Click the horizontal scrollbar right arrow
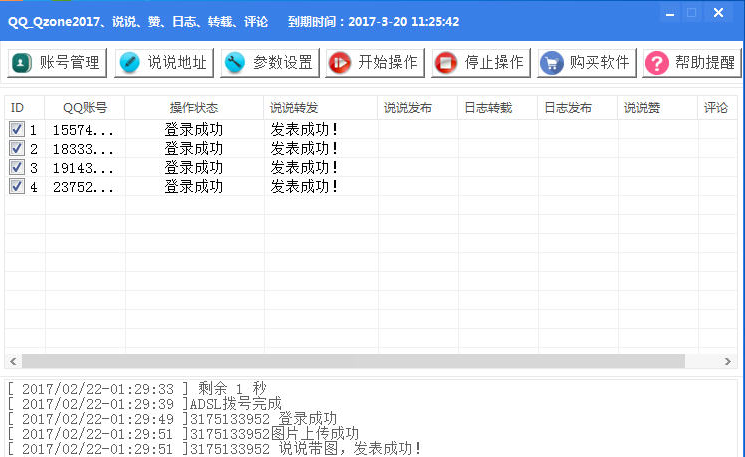The width and height of the screenshot is (745, 457). pyautogui.click(x=727, y=362)
